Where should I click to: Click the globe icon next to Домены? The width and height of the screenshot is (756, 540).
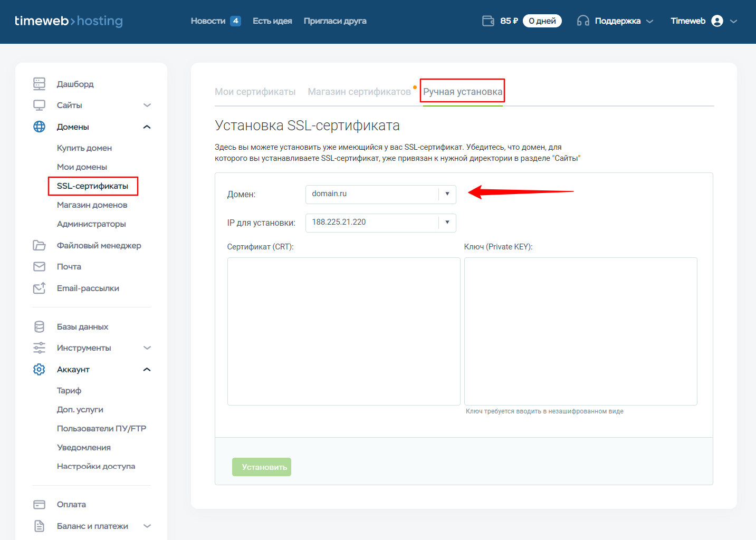pos(39,127)
